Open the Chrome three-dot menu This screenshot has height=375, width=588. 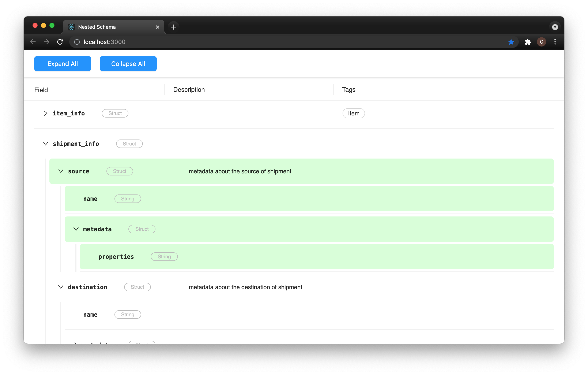point(555,42)
